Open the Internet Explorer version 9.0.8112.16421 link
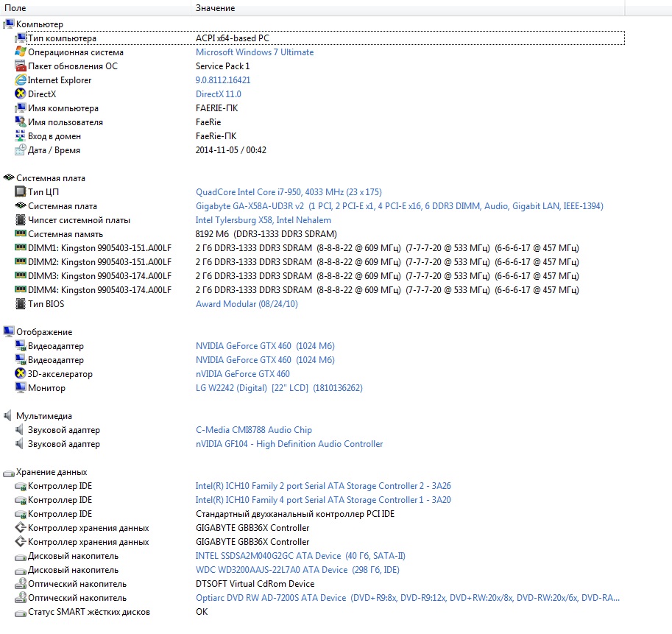This screenshot has height=634, width=672. tap(223, 80)
